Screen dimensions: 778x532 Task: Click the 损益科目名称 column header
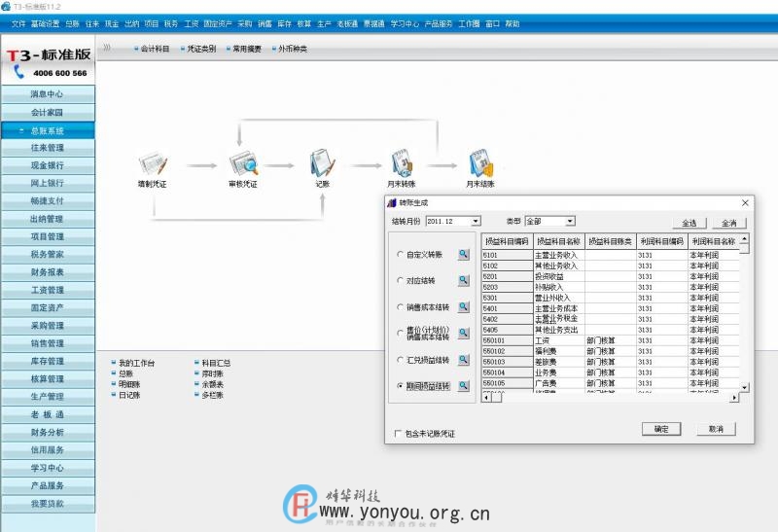point(559,241)
